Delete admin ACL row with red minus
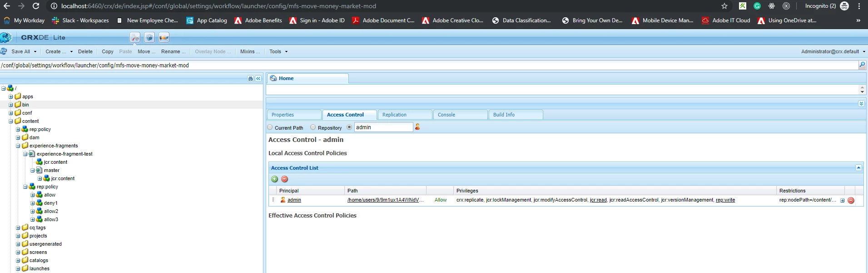Viewport: 868px width, 273px height. [851, 200]
